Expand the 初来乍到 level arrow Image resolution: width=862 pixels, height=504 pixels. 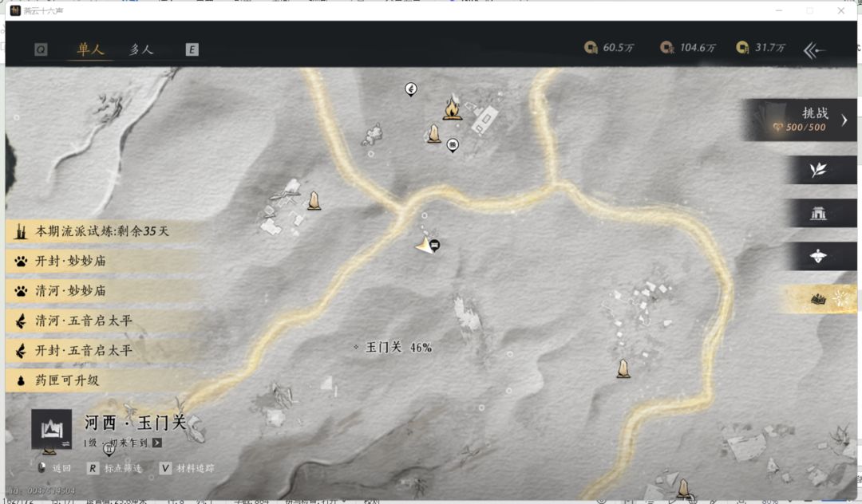tap(157, 443)
